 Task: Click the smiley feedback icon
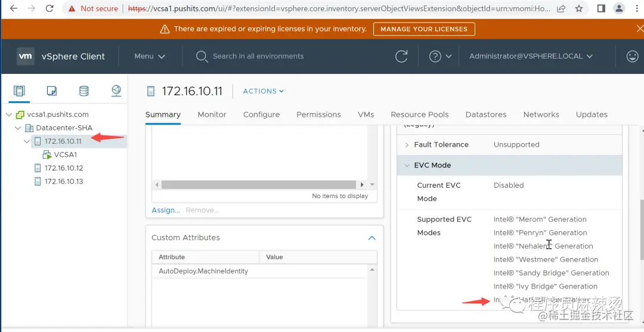[x=633, y=56]
